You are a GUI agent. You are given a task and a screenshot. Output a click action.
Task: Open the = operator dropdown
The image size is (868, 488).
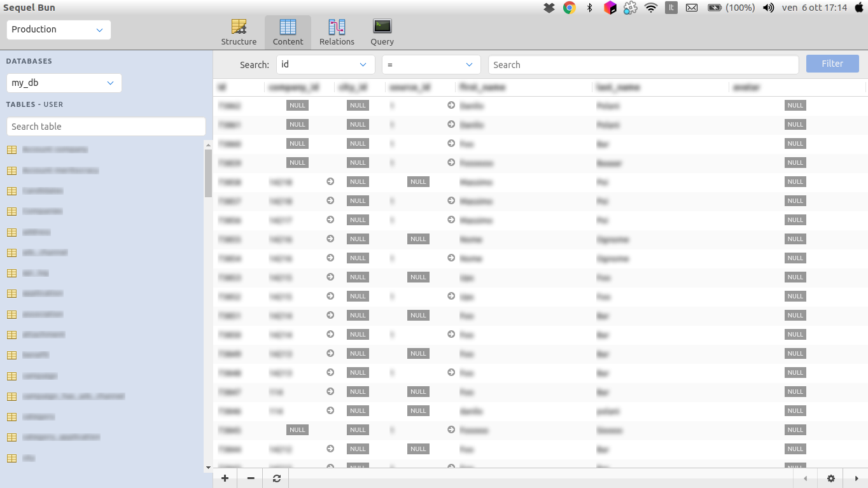[x=431, y=65]
